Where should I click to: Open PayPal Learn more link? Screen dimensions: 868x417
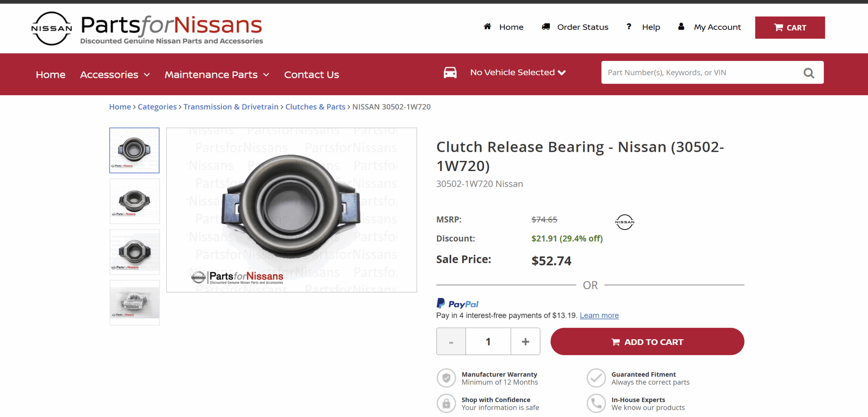599,315
